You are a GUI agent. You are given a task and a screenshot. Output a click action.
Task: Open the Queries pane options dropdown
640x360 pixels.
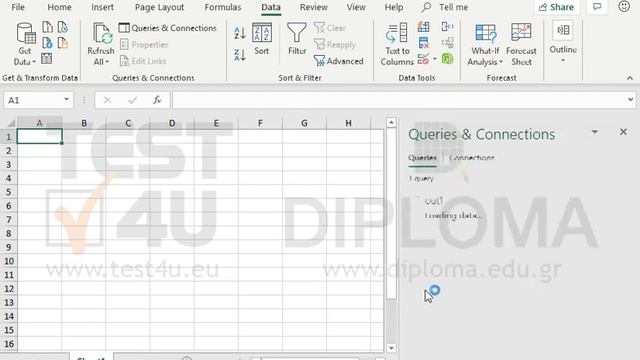point(595,132)
